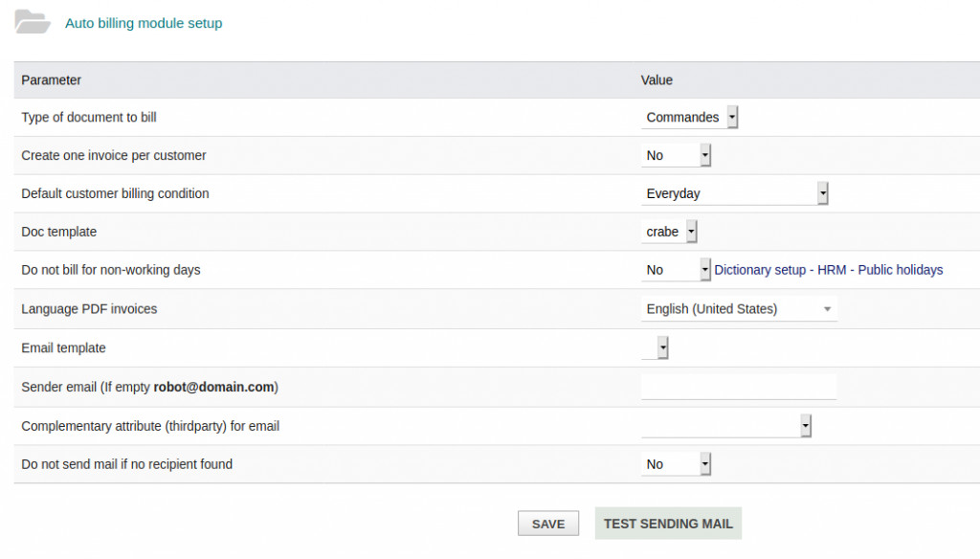Screen dimensions: 980x559
Task: Open the Doc template dropdown showing crabe
Action: [669, 232]
